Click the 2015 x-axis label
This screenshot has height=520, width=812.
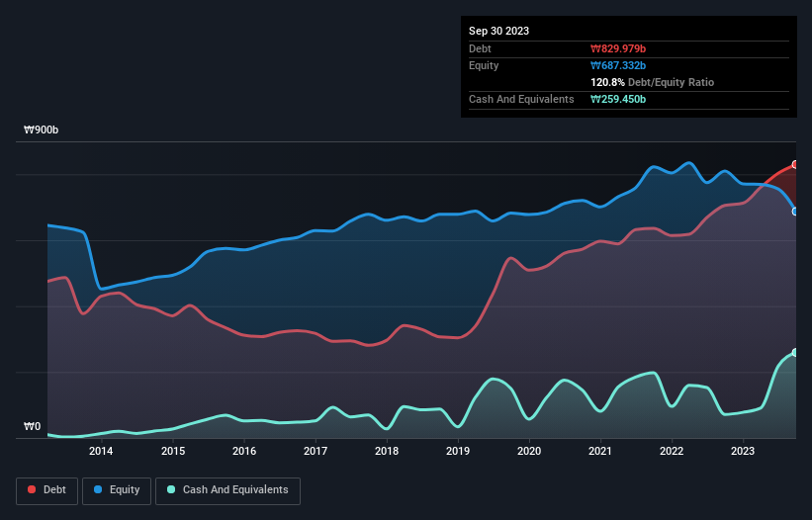[173, 451]
